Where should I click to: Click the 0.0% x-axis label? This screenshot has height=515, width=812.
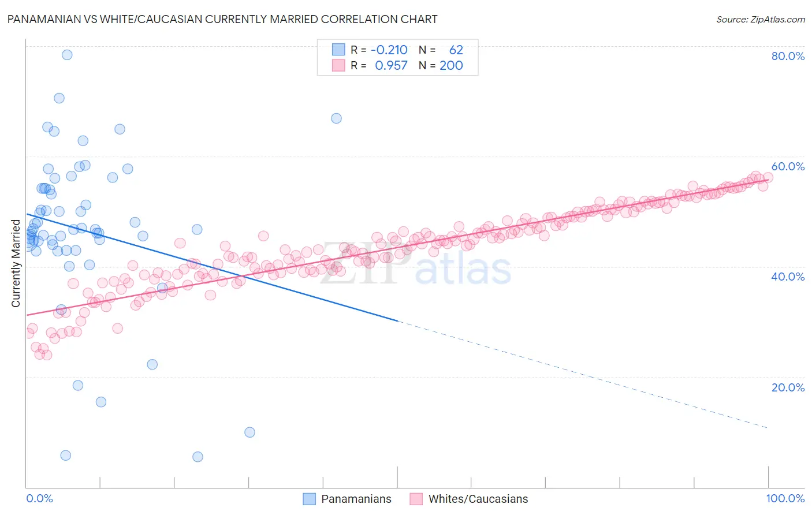pos(39,498)
